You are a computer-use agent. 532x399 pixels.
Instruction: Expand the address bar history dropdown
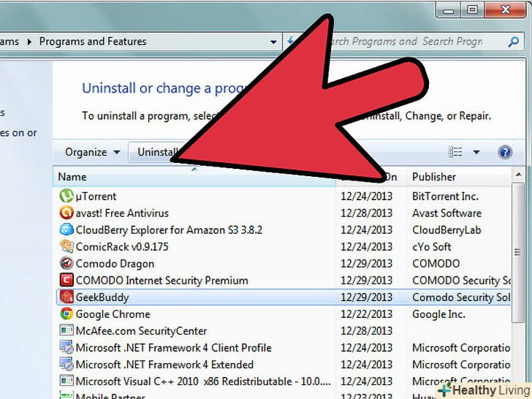[x=273, y=42]
